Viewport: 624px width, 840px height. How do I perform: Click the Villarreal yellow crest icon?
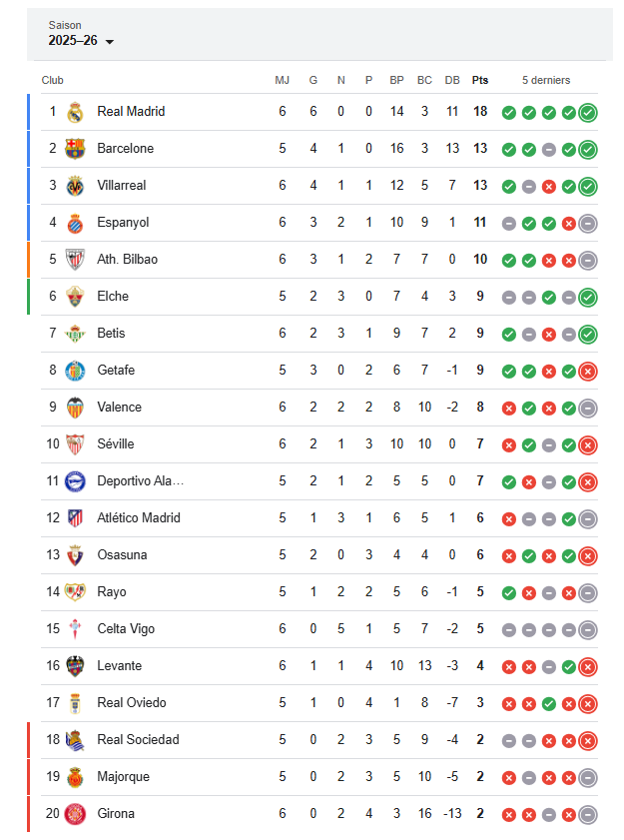(x=75, y=186)
